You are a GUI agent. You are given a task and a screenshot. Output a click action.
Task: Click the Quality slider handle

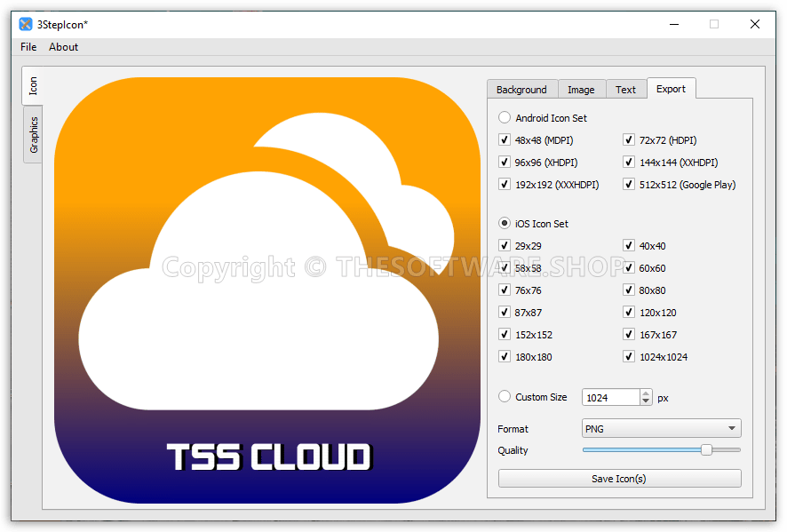[x=706, y=450]
